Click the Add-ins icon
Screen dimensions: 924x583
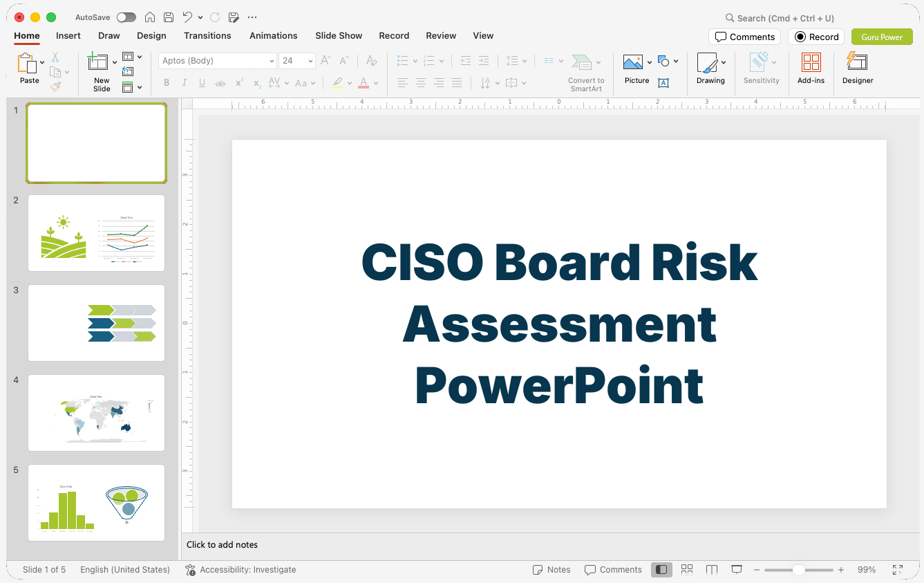(811, 62)
